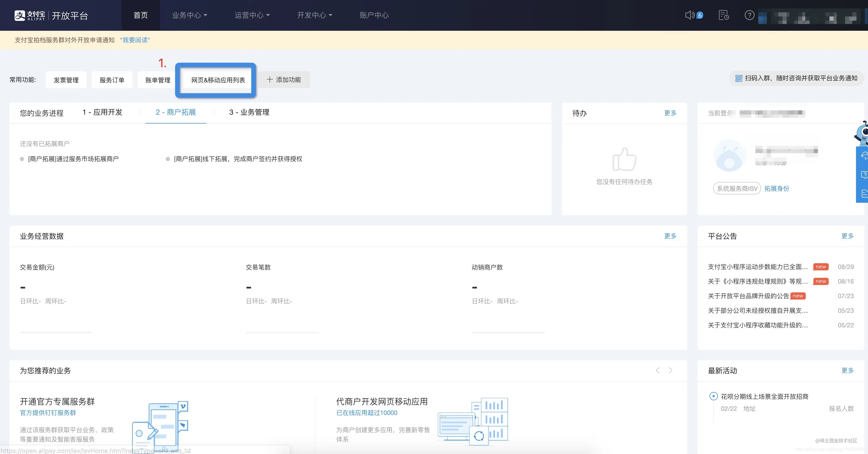Click 扫码入群 notification button
Image resolution: width=868 pixels, height=454 pixels.
[796, 78]
